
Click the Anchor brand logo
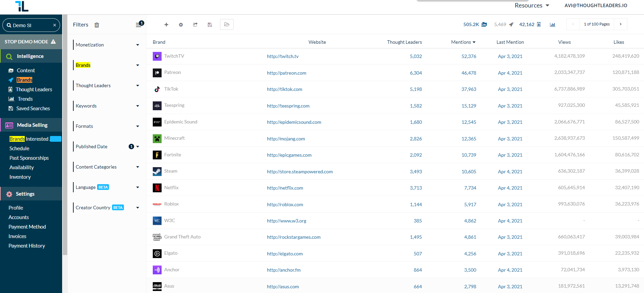[x=157, y=270]
